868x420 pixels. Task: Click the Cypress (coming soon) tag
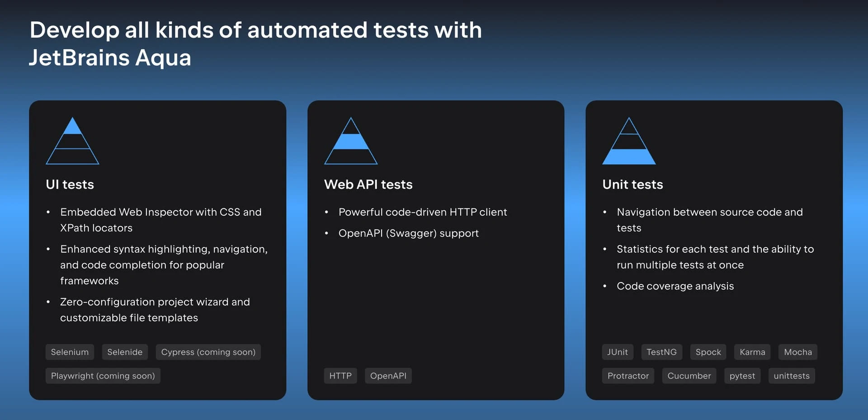(208, 352)
